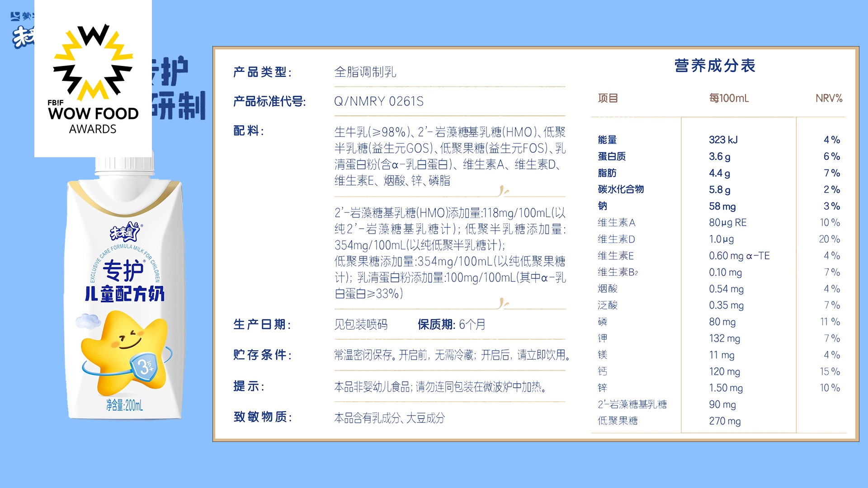Click the 本品含有乳成分、大豆成分 allergen text
Image resolution: width=868 pixels, height=488 pixels.
390,418
